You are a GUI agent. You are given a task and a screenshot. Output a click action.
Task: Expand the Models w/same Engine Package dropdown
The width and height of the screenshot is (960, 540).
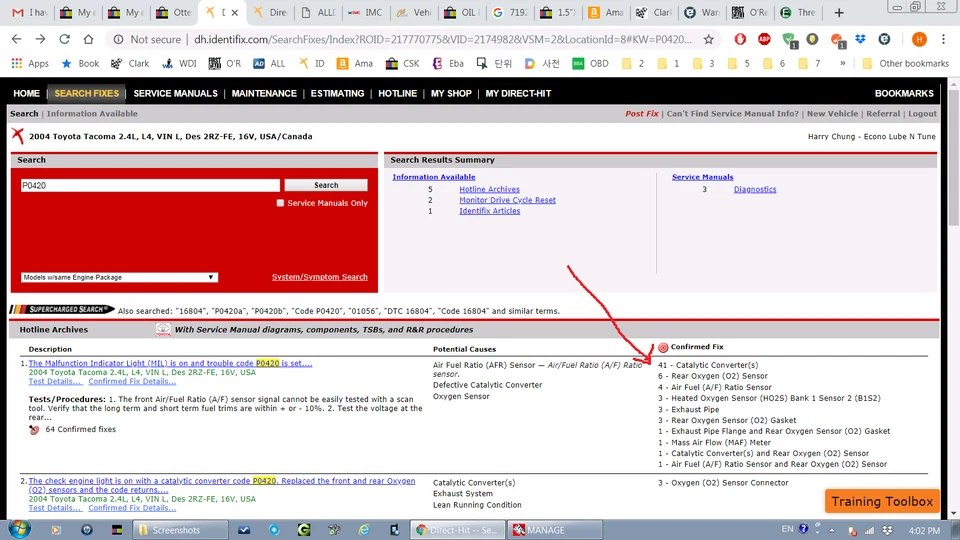tap(119, 277)
